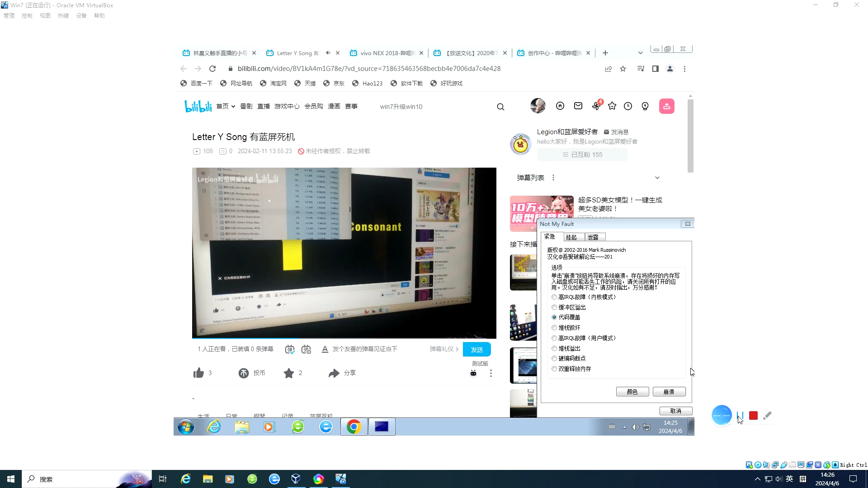Viewport: 868px width, 488px height.
Task: Click the video progress bar
Action: (x=344, y=338)
